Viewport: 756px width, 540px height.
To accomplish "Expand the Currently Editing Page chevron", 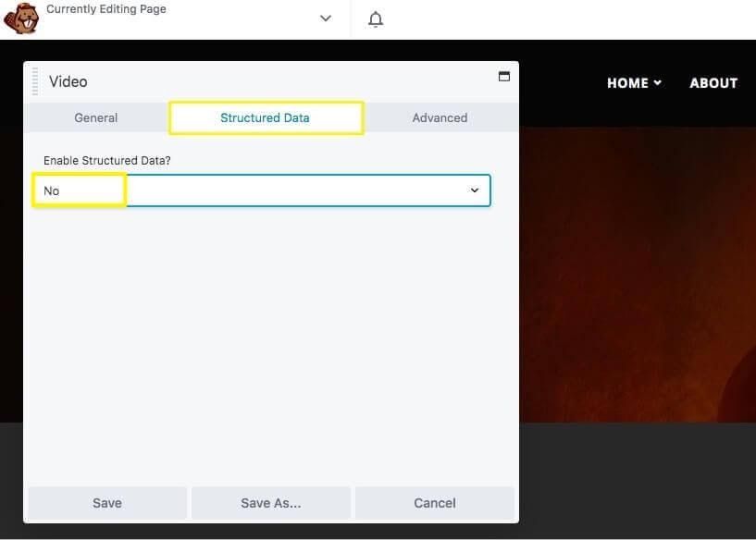I will [325, 18].
